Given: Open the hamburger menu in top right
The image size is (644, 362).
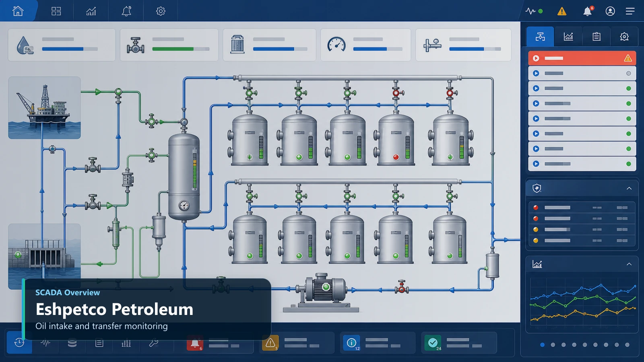Looking at the screenshot, I should 630,11.
